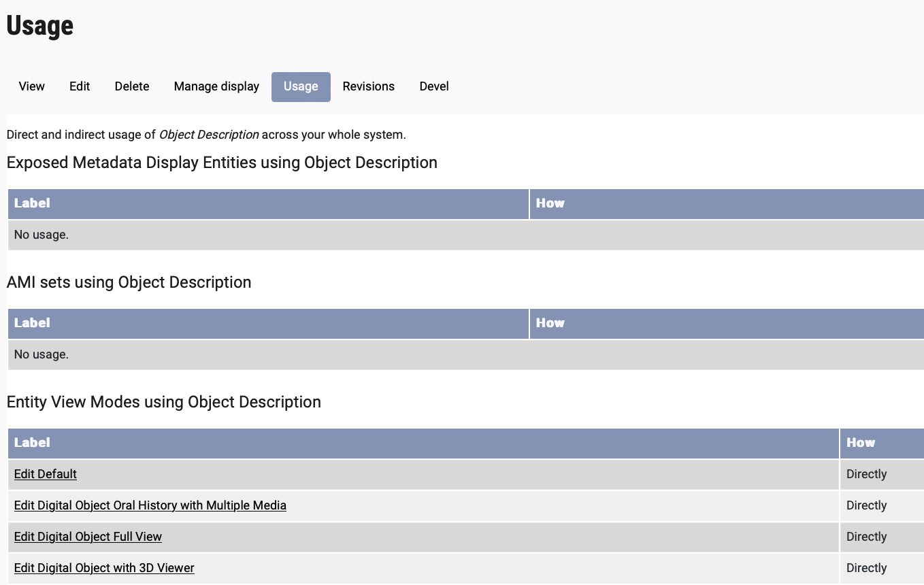Open the View tab
Image resolution: width=924 pixels, height=585 pixels.
tap(31, 86)
